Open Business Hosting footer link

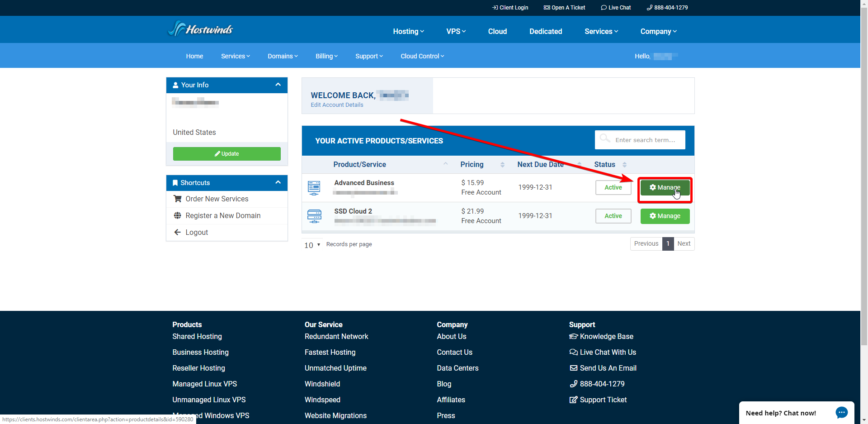(200, 353)
